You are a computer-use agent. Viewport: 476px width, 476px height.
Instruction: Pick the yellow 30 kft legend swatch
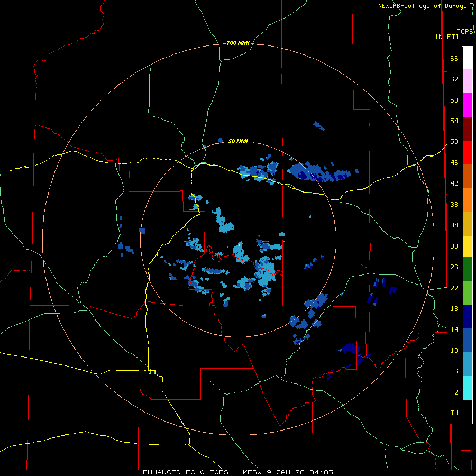(x=467, y=246)
